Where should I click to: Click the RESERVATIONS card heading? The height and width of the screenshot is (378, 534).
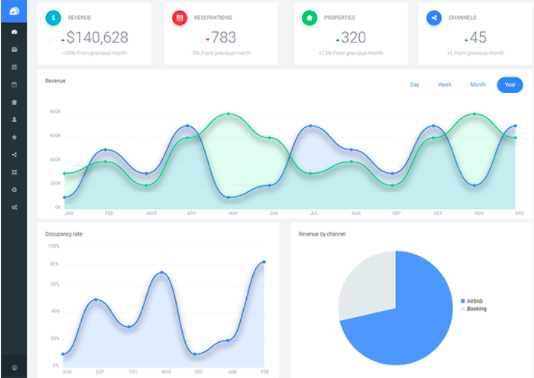pyautogui.click(x=213, y=18)
